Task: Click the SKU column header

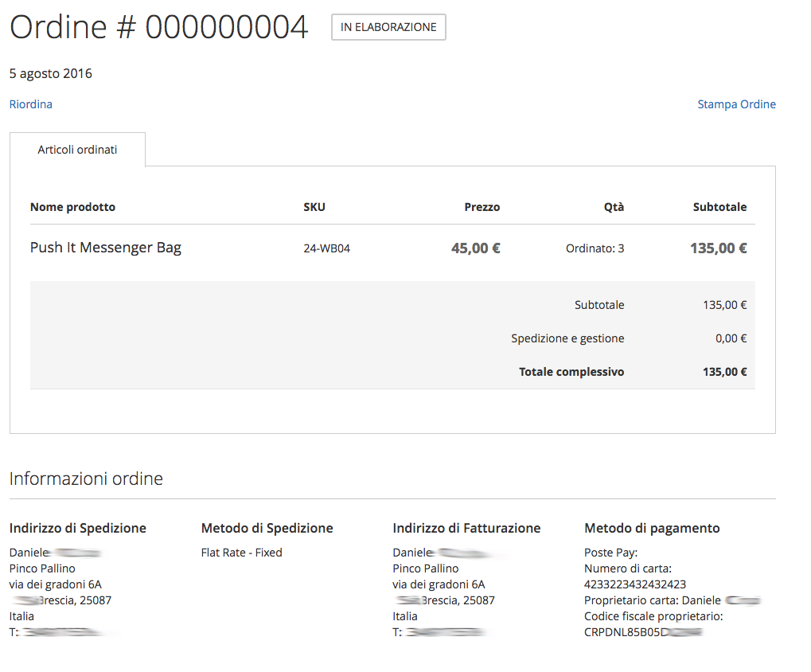Action: 314,207
